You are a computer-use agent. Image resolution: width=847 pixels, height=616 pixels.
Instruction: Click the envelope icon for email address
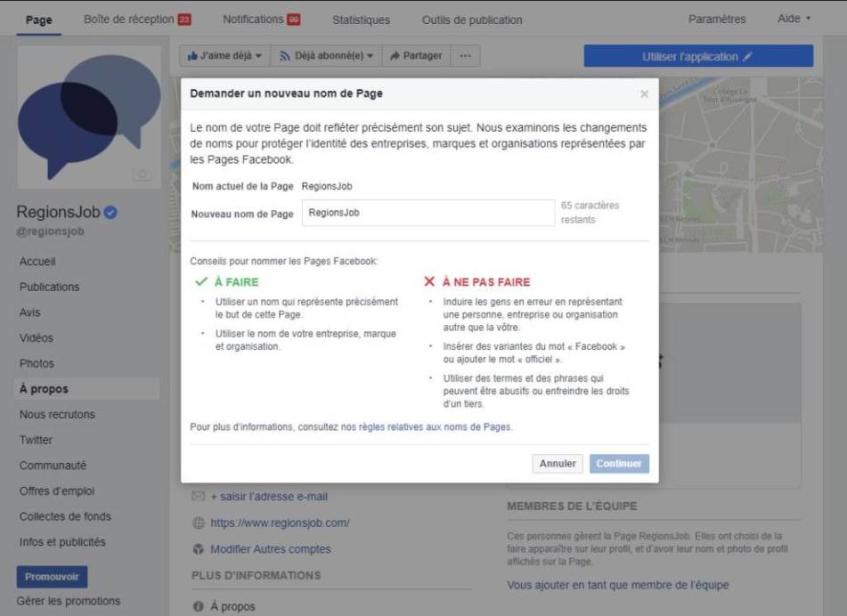click(x=199, y=497)
